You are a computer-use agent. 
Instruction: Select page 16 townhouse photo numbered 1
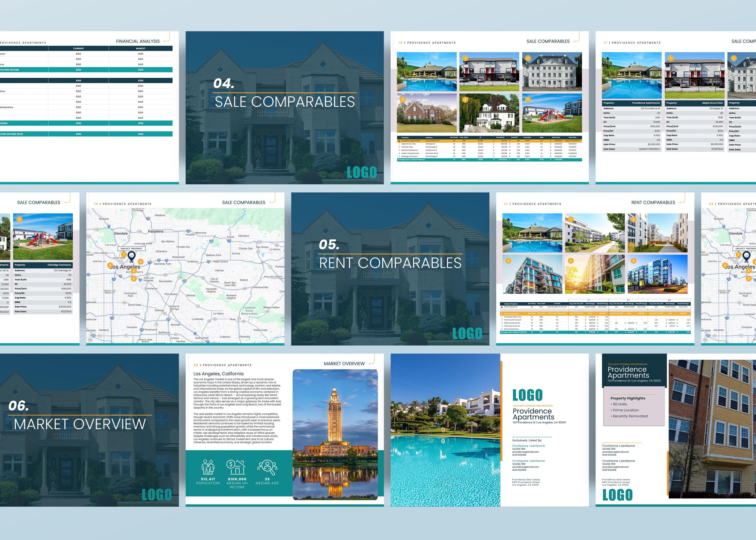pos(489,72)
